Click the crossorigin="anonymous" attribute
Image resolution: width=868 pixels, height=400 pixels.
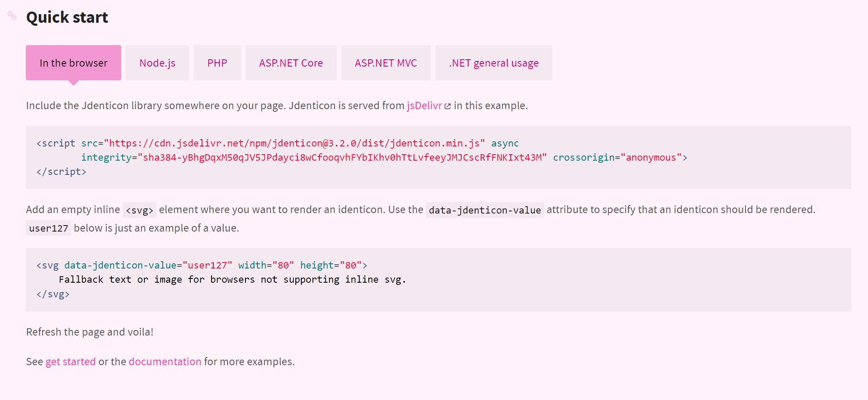point(617,158)
